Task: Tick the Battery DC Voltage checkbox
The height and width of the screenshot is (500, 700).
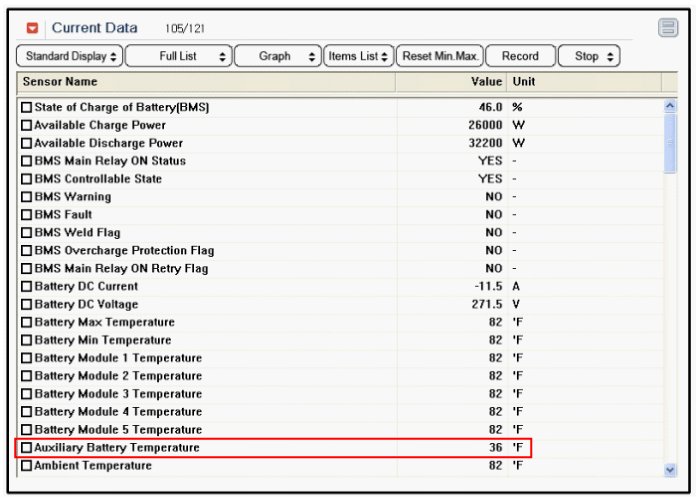Action: click(x=27, y=305)
